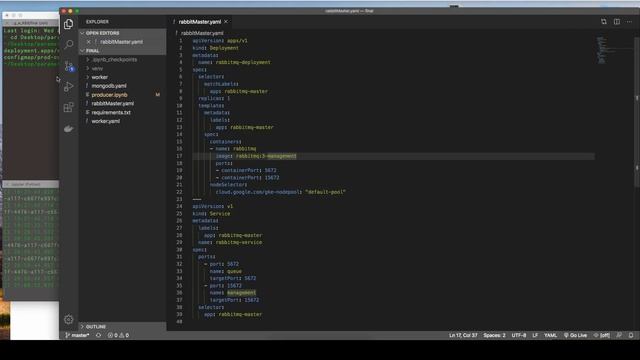The height and width of the screenshot is (360, 640).
Task: Expand the venv folder
Action: pos(122,69)
